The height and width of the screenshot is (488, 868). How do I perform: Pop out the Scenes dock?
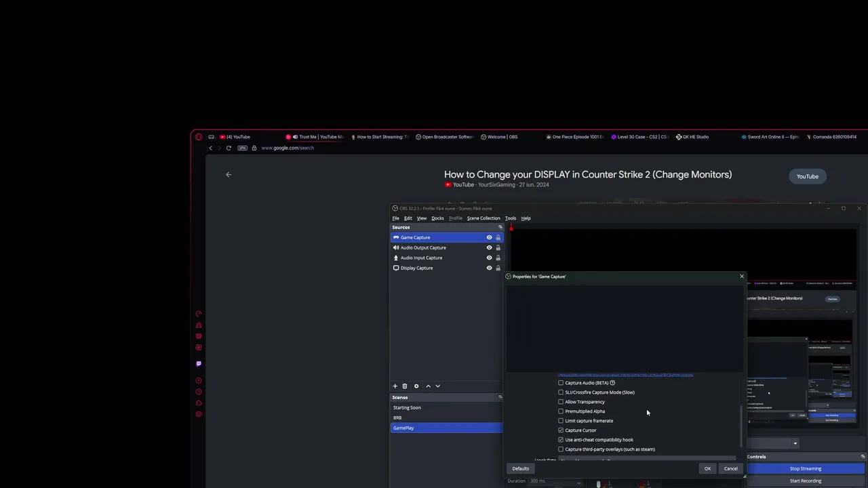(500, 398)
